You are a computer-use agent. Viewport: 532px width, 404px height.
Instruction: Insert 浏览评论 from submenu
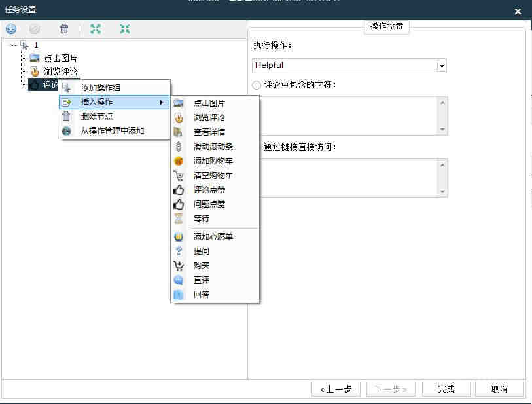(x=215, y=118)
